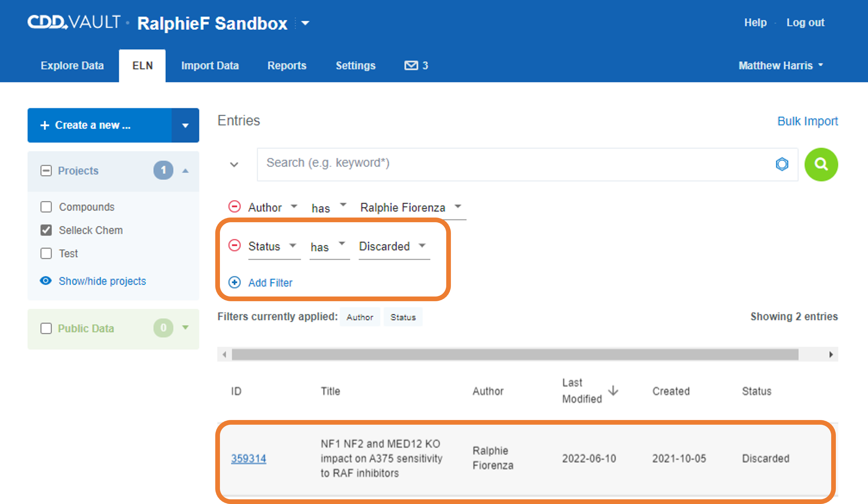Open the RalphieF Sandbox vault switcher arrow
The width and height of the screenshot is (868, 504).
click(x=305, y=23)
